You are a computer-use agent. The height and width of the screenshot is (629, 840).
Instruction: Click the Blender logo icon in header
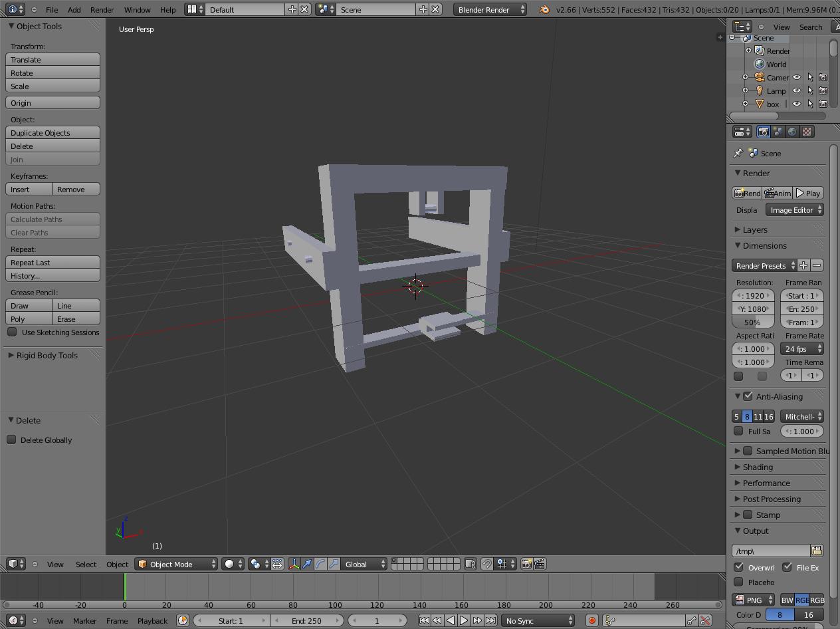pyautogui.click(x=544, y=9)
